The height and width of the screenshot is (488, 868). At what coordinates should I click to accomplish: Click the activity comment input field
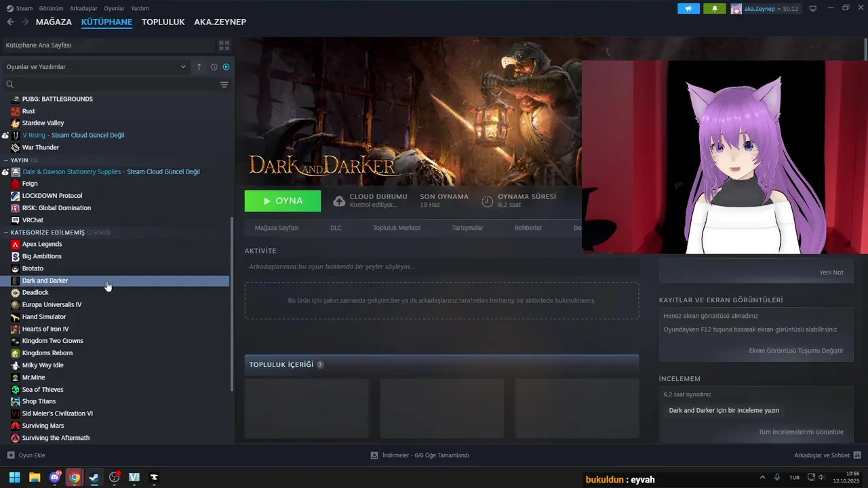441,266
